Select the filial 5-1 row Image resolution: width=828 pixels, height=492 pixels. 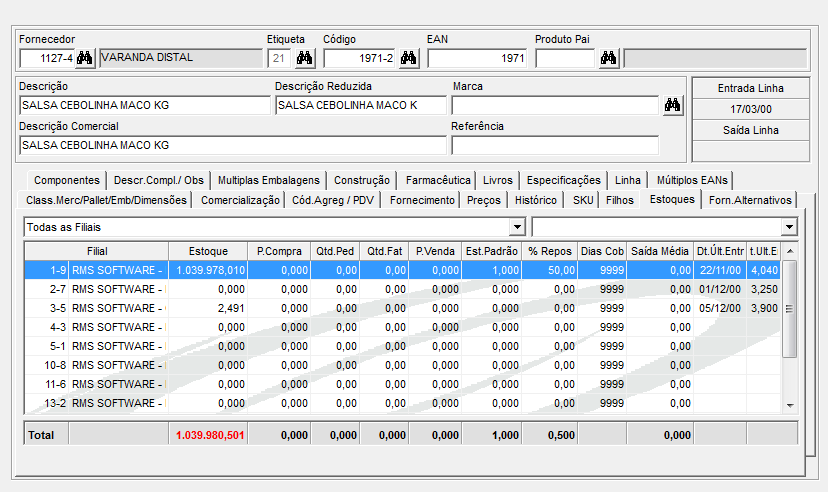coord(402,346)
